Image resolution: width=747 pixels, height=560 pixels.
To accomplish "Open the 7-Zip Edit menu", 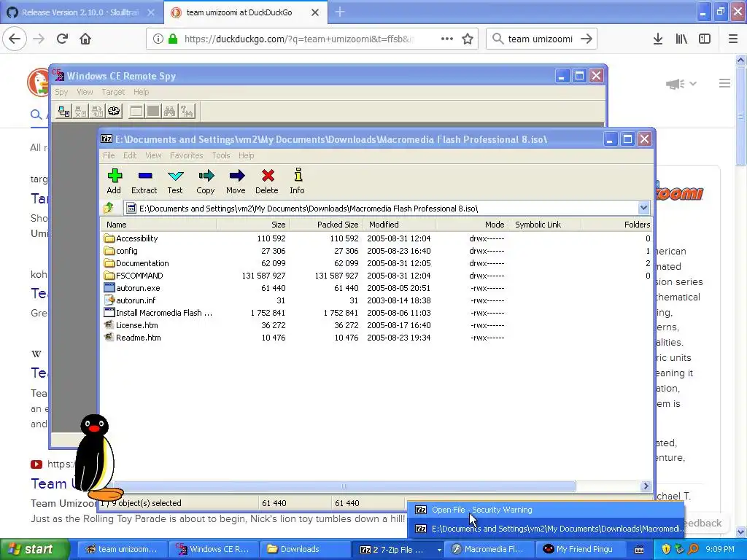I will 130,155.
